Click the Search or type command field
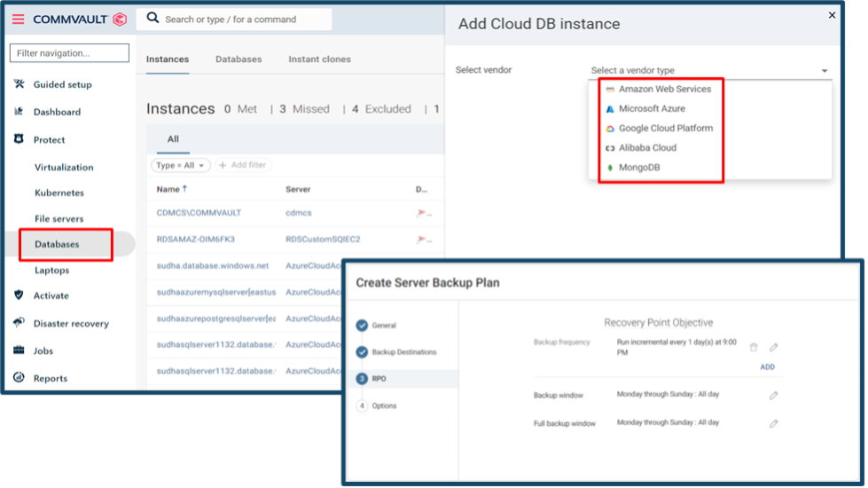 pos(233,20)
